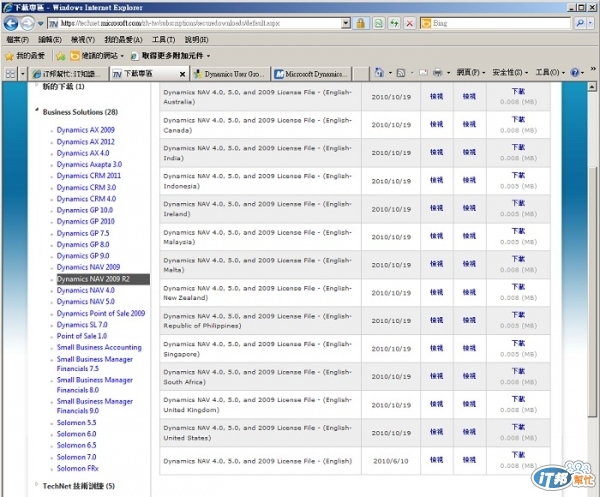Expand the TechNet 技術訓練 (5) node
This screenshot has width=600, height=497.
[37, 484]
